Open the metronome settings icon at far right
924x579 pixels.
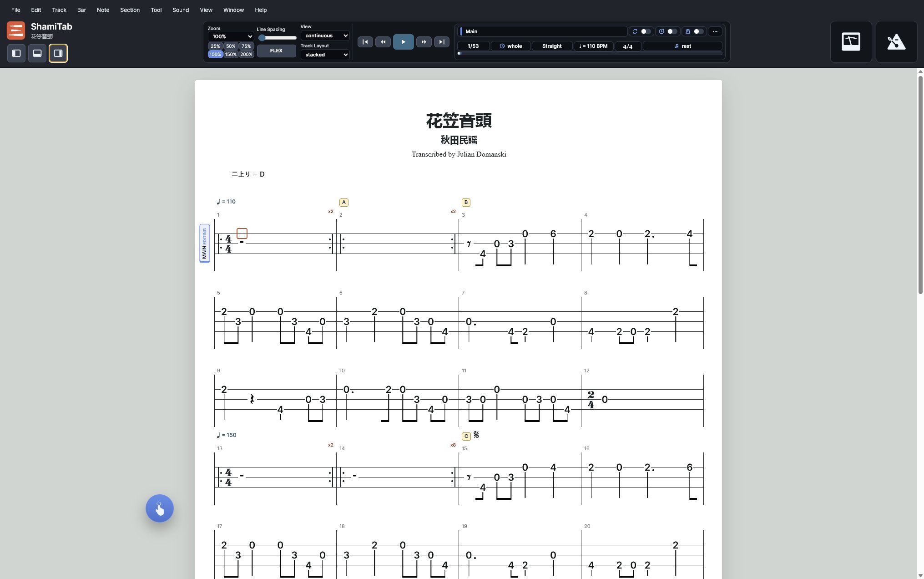896,42
